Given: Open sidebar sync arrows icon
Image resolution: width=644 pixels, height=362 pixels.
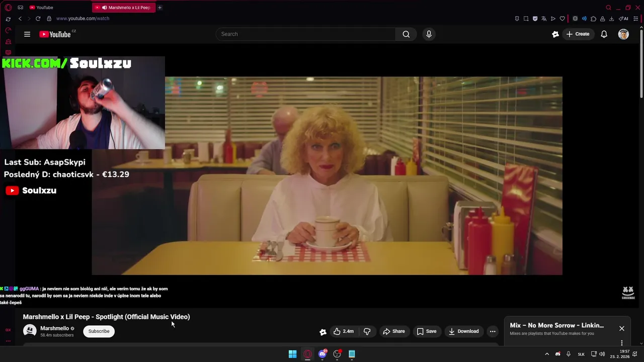Looking at the screenshot, I should click(8, 19).
